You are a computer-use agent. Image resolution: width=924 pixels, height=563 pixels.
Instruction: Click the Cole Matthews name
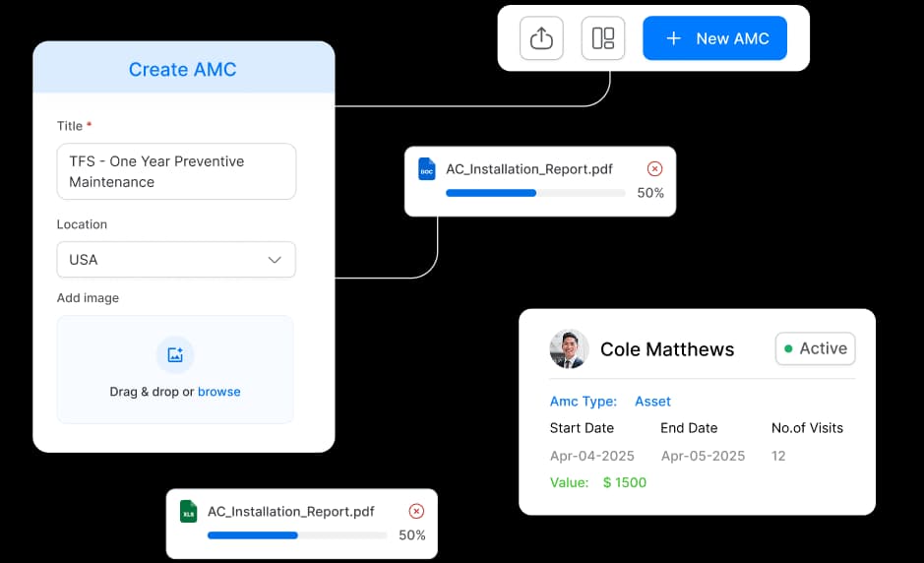point(667,349)
